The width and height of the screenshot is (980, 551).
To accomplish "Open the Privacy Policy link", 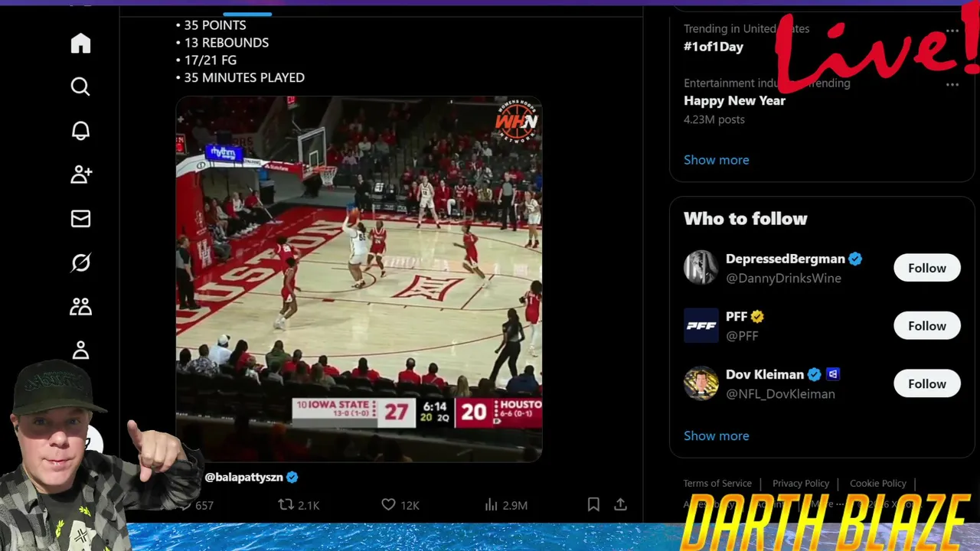I will tap(801, 483).
